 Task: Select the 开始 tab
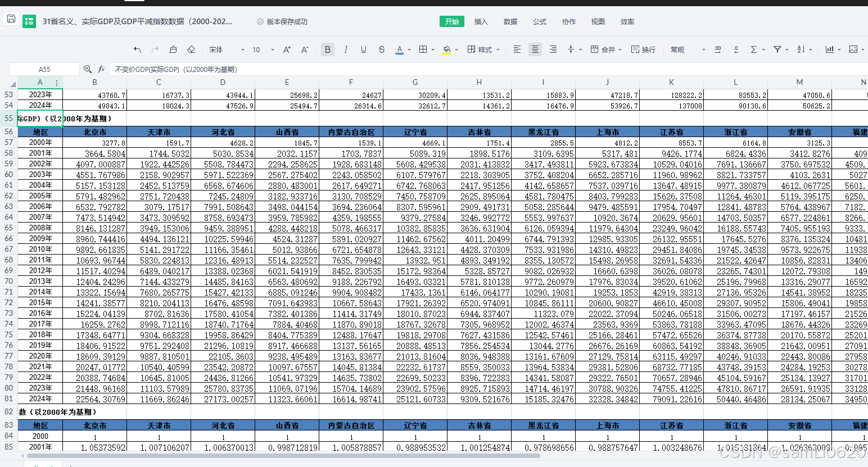[452, 21]
